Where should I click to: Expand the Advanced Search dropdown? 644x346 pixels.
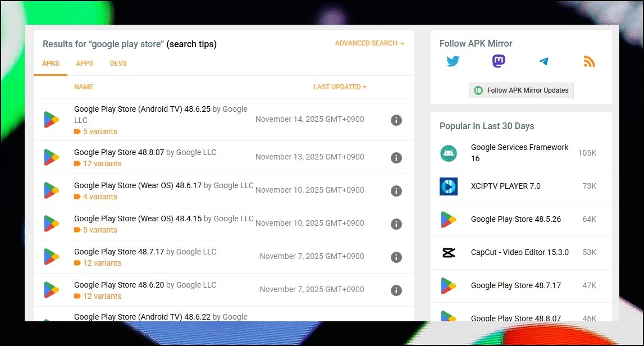369,43
